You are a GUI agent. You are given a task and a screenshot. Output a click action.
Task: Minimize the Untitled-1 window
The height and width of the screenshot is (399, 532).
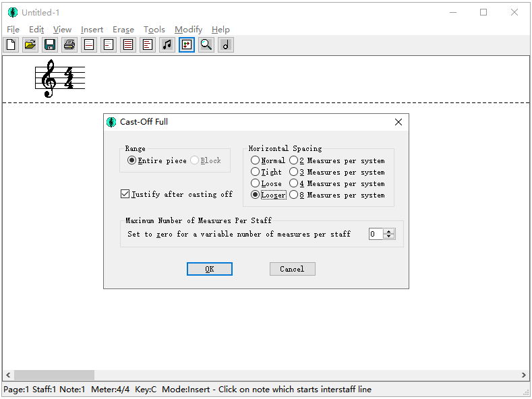tap(453, 12)
